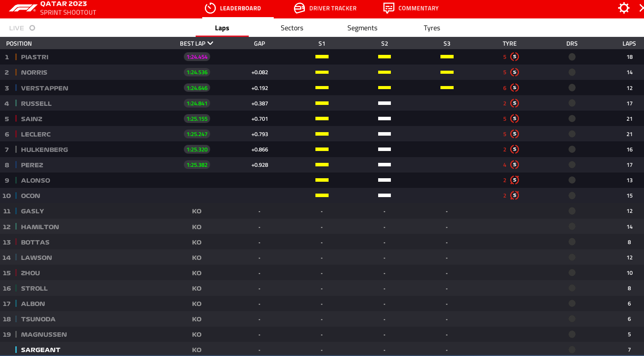Click Perez's soft tyre icon
The image size is (644, 356).
(515, 165)
